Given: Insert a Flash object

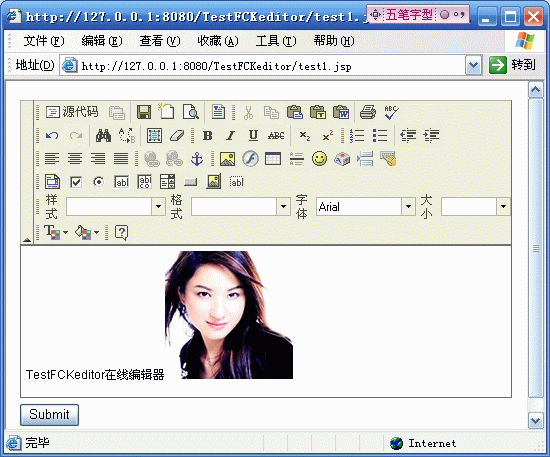Looking at the screenshot, I should 250,159.
